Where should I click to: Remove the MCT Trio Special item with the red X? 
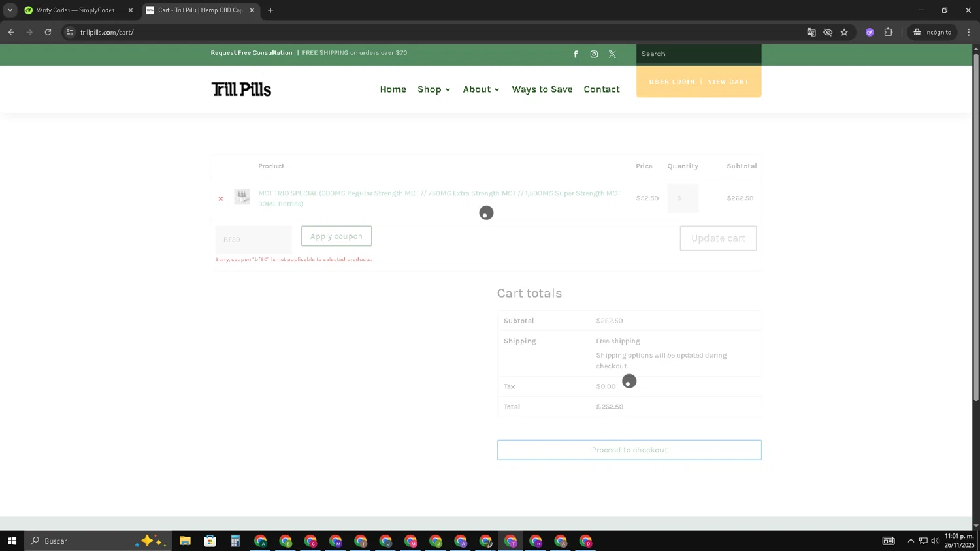click(221, 198)
